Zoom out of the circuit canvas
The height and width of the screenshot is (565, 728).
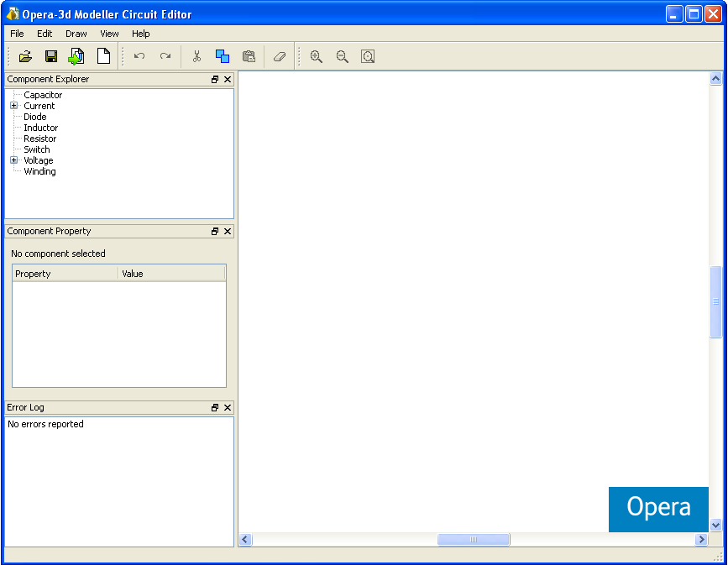point(343,56)
